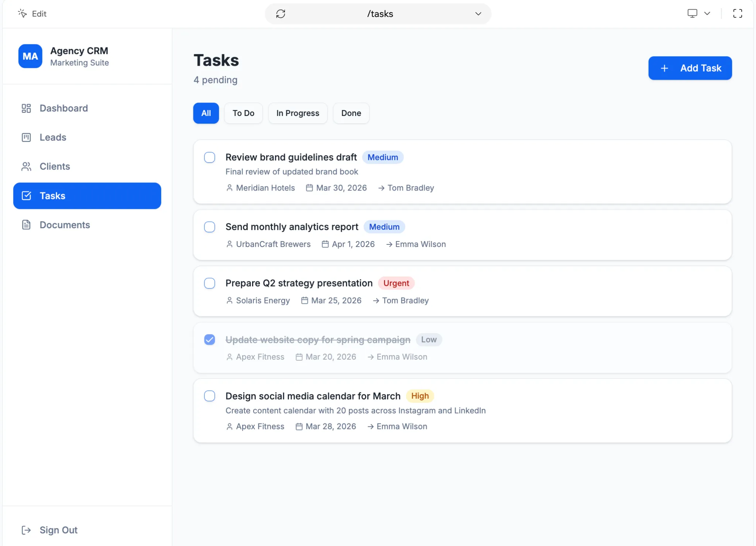Click the Agency CRM MA logo
The height and width of the screenshot is (546, 756).
(x=30, y=56)
